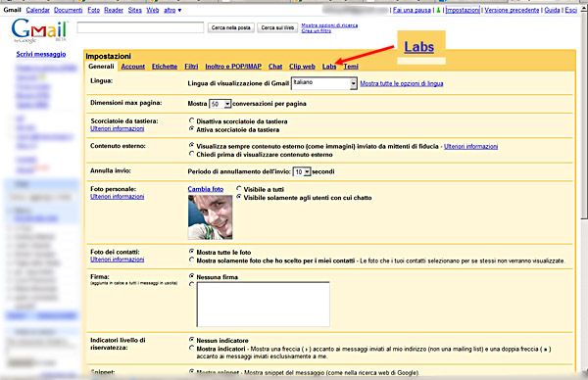
Task: Select 'Visibile a tutti' photo option
Action: (239, 188)
